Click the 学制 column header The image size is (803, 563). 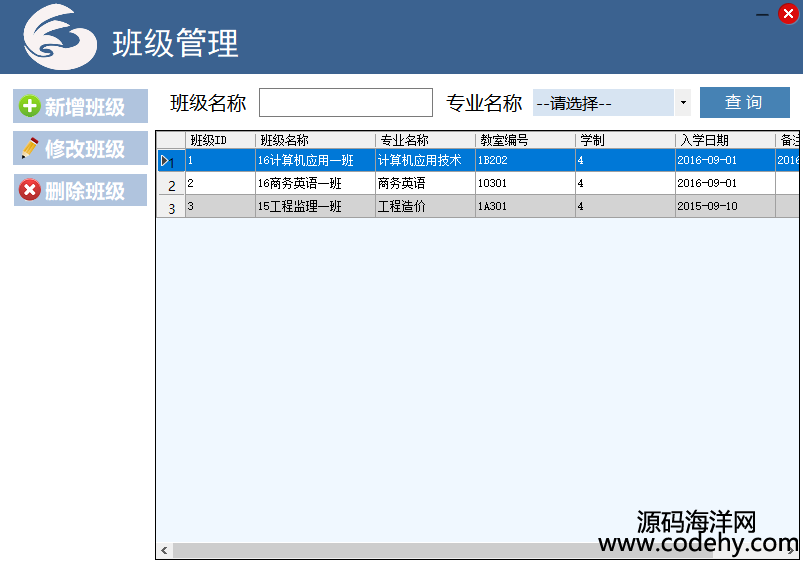point(625,140)
